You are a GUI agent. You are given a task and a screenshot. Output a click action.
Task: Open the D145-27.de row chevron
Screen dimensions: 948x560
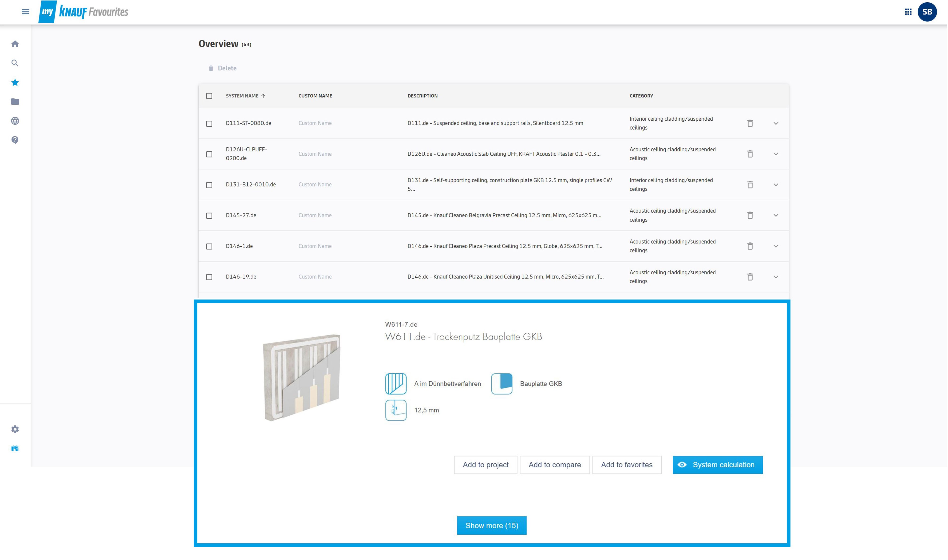(776, 216)
